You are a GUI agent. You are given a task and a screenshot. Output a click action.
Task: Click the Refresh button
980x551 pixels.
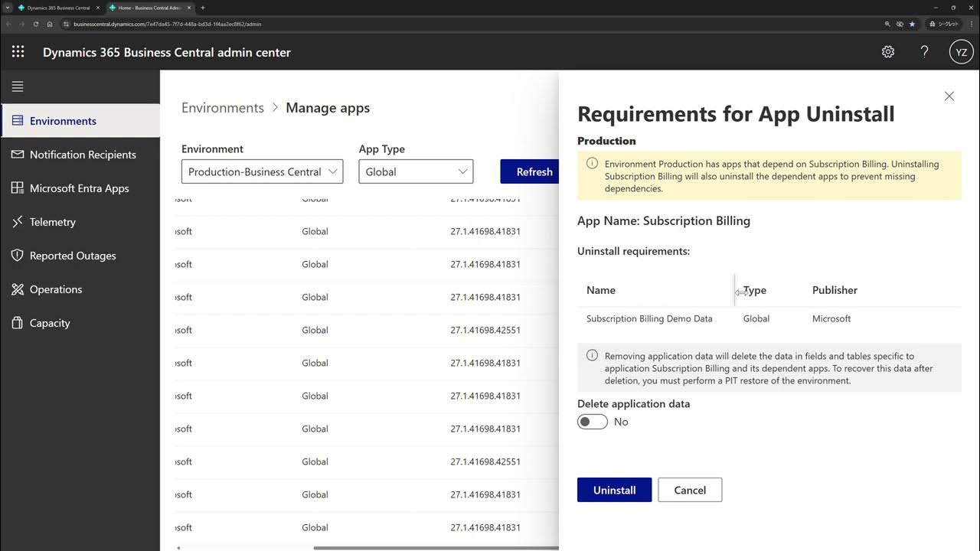[x=534, y=171]
